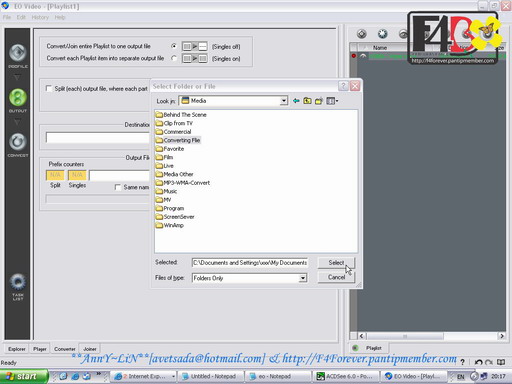Image resolution: width=512 pixels, height=384 pixels.
Task: Expand Files of type Folders Only dropdown
Action: (x=303, y=278)
